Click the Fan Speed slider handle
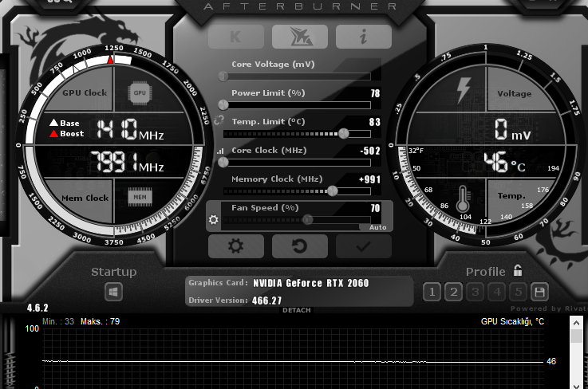 (308, 219)
